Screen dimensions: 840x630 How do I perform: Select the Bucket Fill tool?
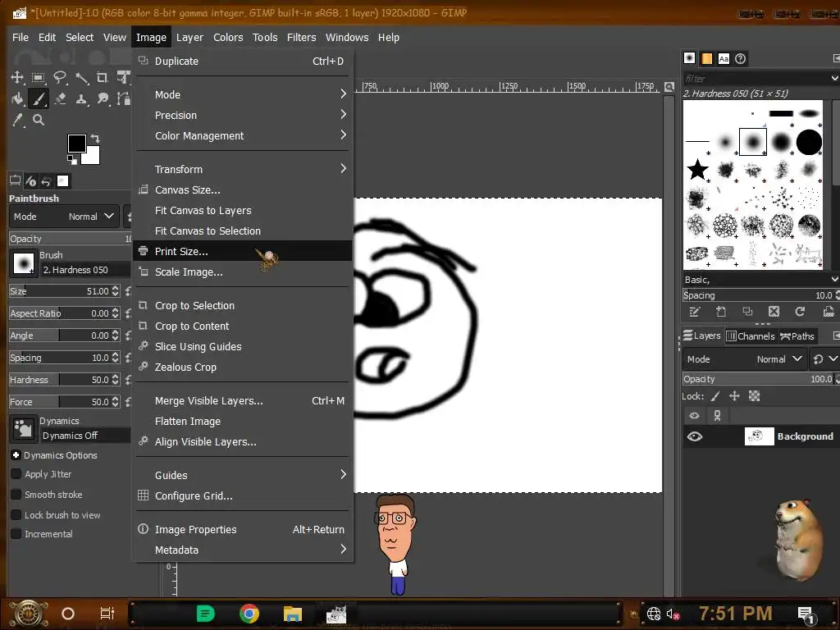coord(17,98)
